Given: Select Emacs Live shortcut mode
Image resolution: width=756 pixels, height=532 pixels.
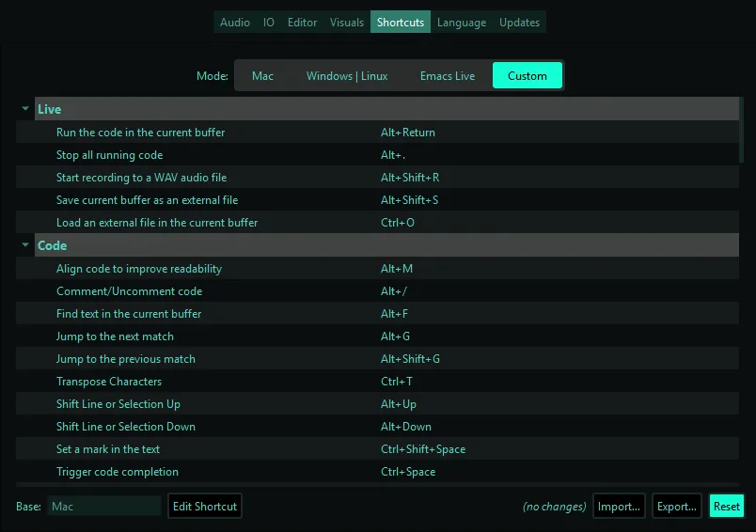Looking at the screenshot, I should pos(448,75).
